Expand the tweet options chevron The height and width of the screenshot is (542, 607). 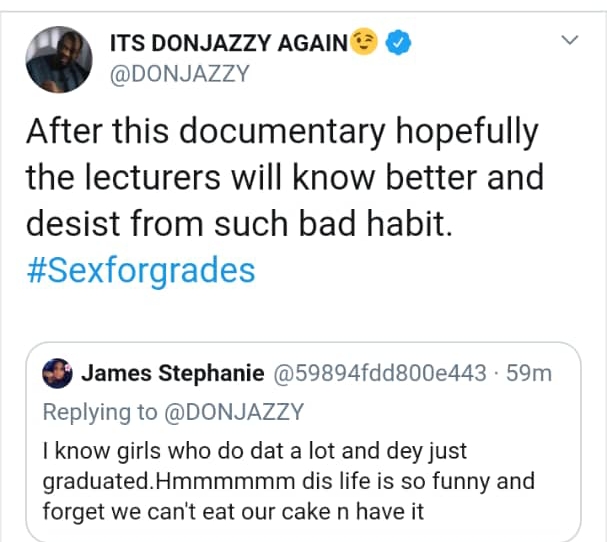569,41
